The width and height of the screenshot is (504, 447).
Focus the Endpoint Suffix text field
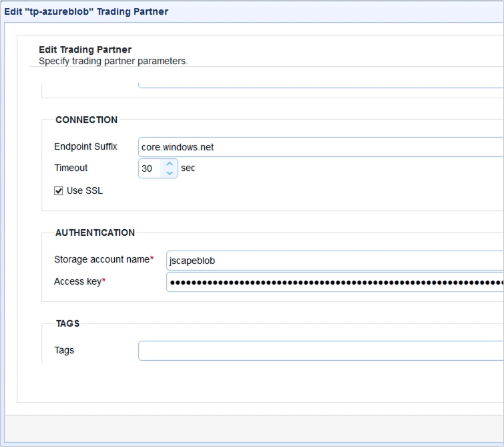click(320, 147)
